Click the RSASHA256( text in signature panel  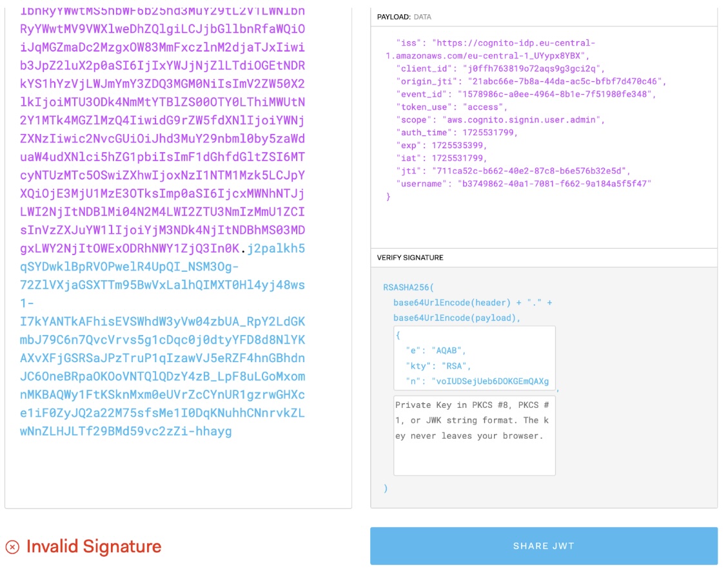[409, 287]
